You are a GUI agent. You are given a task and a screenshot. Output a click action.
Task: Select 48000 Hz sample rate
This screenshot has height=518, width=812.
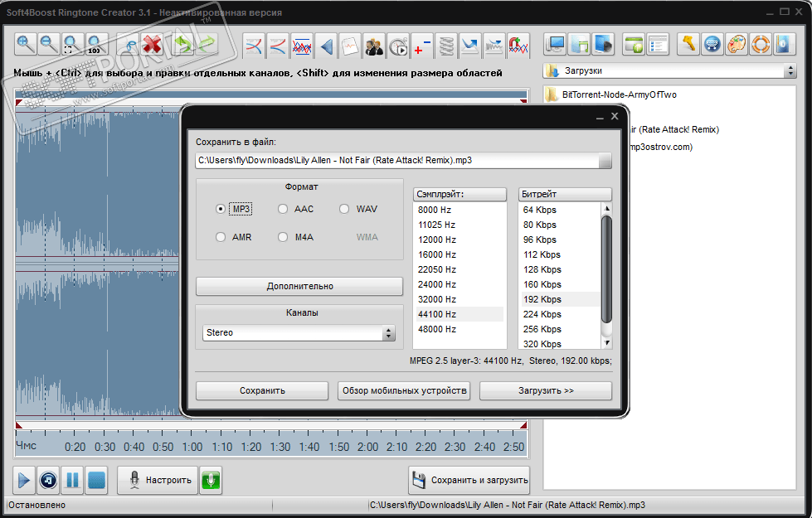click(437, 329)
